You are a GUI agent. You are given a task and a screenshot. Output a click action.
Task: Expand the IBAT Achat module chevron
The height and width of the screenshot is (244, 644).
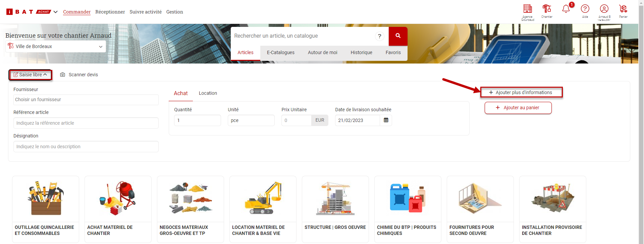click(56, 12)
